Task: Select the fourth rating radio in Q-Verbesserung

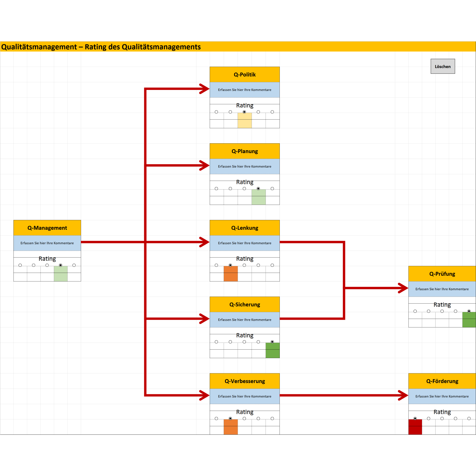Action: coord(258,419)
